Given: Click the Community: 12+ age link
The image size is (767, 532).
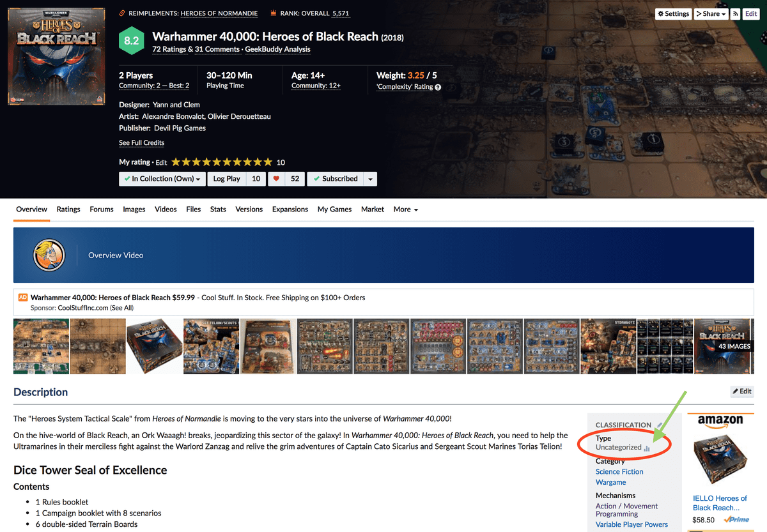Looking at the screenshot, I should pos(316,86).
